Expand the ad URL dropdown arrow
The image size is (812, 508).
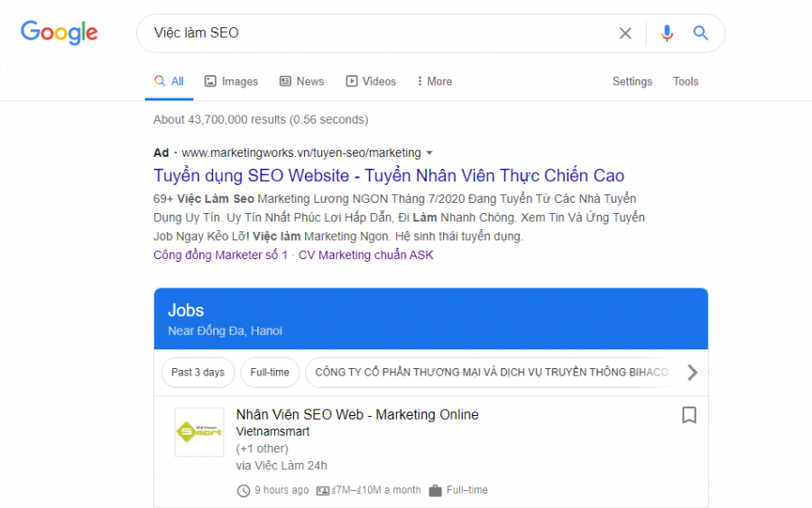tap(429, 152)
